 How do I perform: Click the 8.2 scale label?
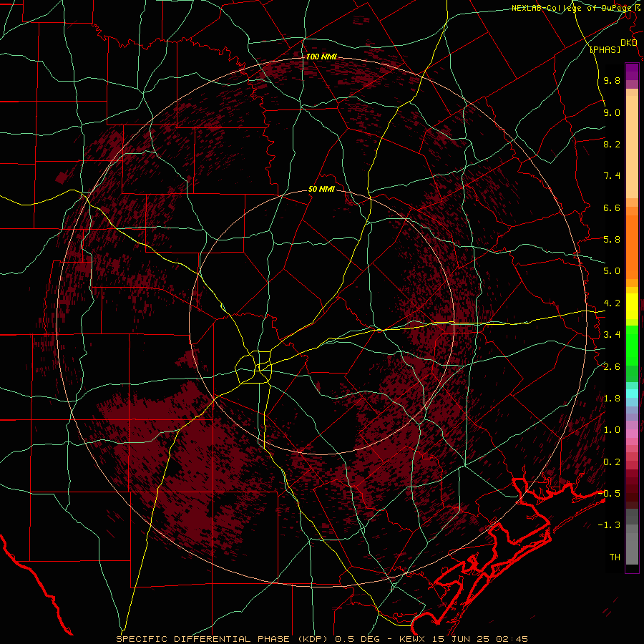click(x=612, y=144)
